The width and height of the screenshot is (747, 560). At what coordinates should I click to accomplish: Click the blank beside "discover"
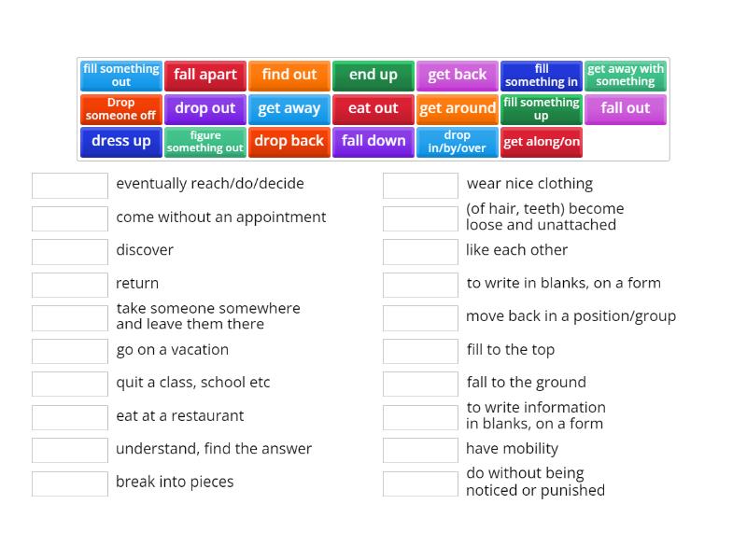pyautogui.click(x=69, y=251)
